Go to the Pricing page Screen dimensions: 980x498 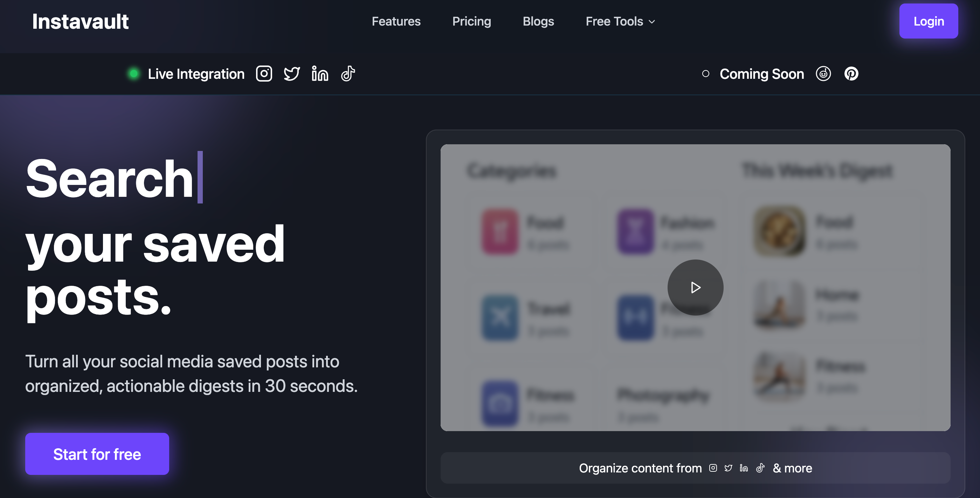pyautogui.click(x=471, y=21)
